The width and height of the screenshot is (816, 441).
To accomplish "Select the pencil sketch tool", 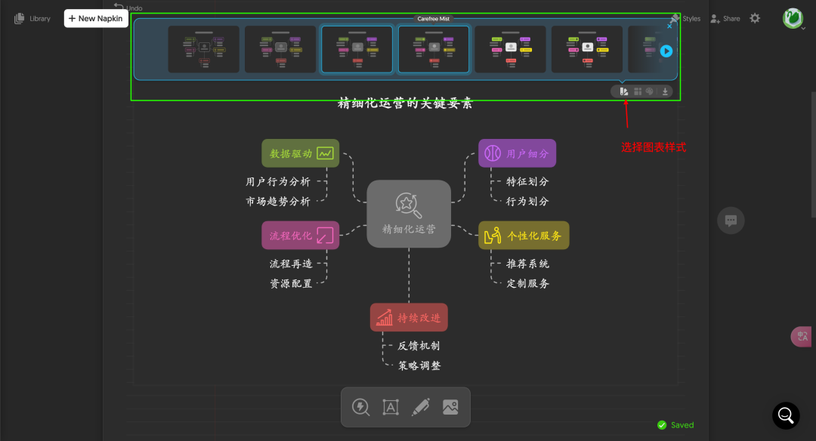I will click(420, 407).
